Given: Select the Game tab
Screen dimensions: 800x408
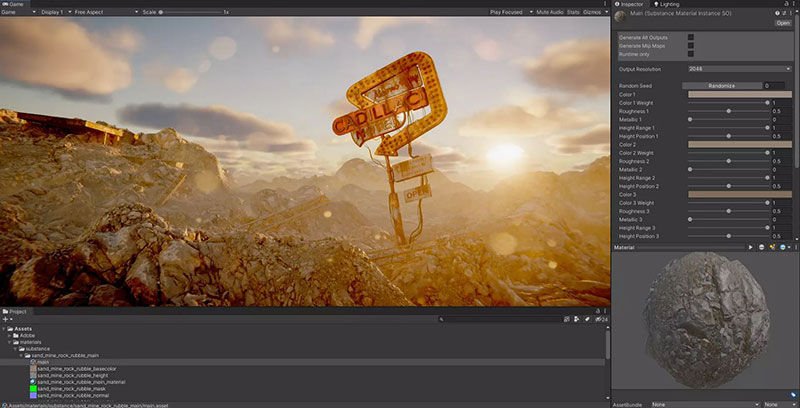Looking at the screenshot, I should coord(13,4).
